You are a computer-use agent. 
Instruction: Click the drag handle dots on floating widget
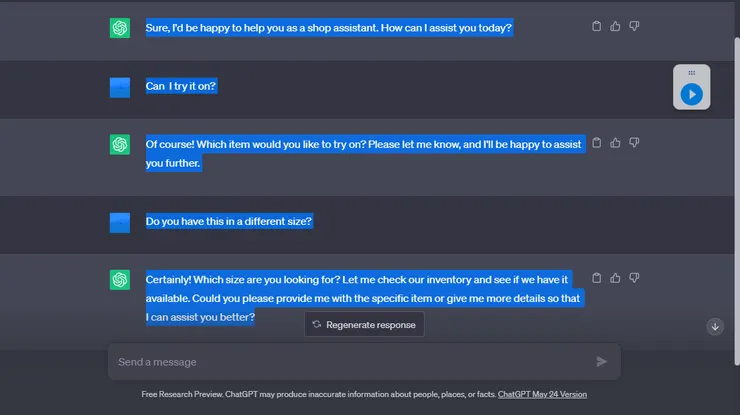click(x=691, y=73)
